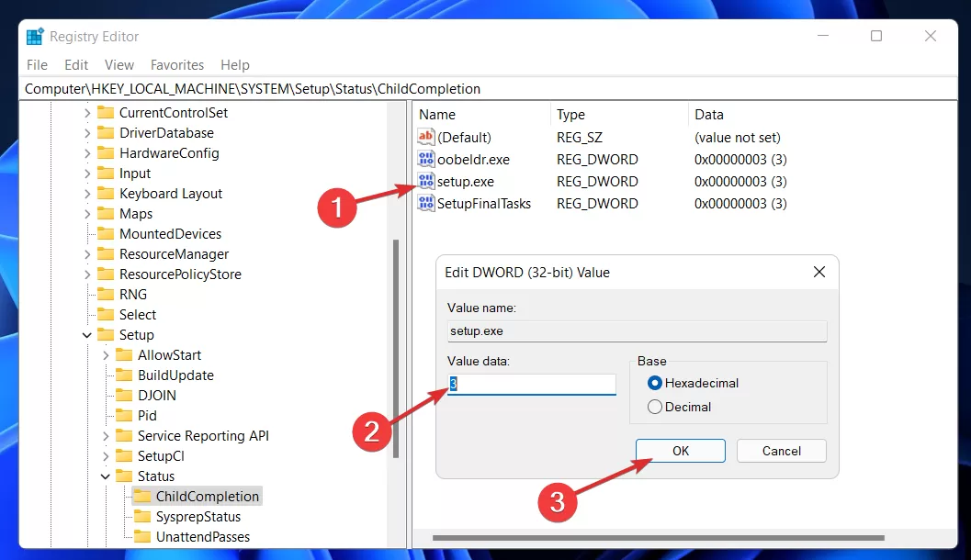The width and height of the screenshot is (971, 560).
Task: Select the SysprepStatus folder icon
Action: click(x=142, y=517)
